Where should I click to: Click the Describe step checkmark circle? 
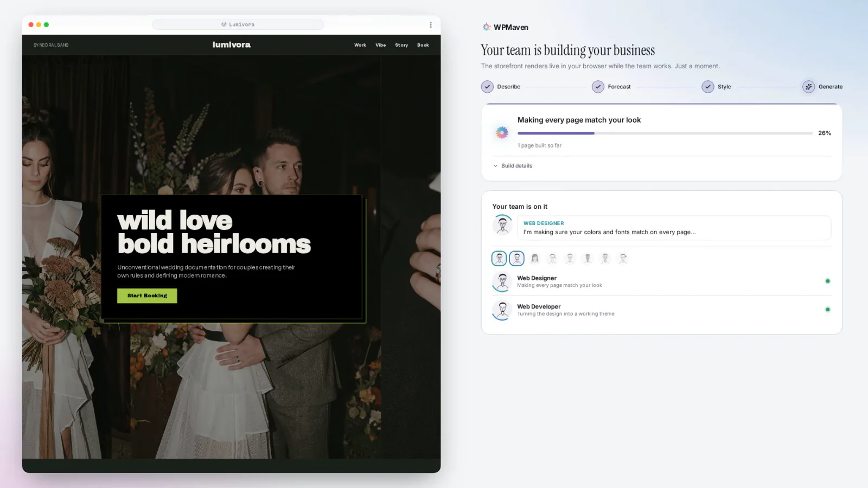487,87
